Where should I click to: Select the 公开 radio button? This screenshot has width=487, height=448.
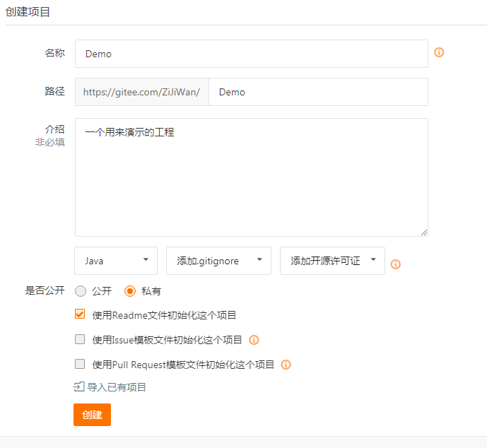coord(81,291)
